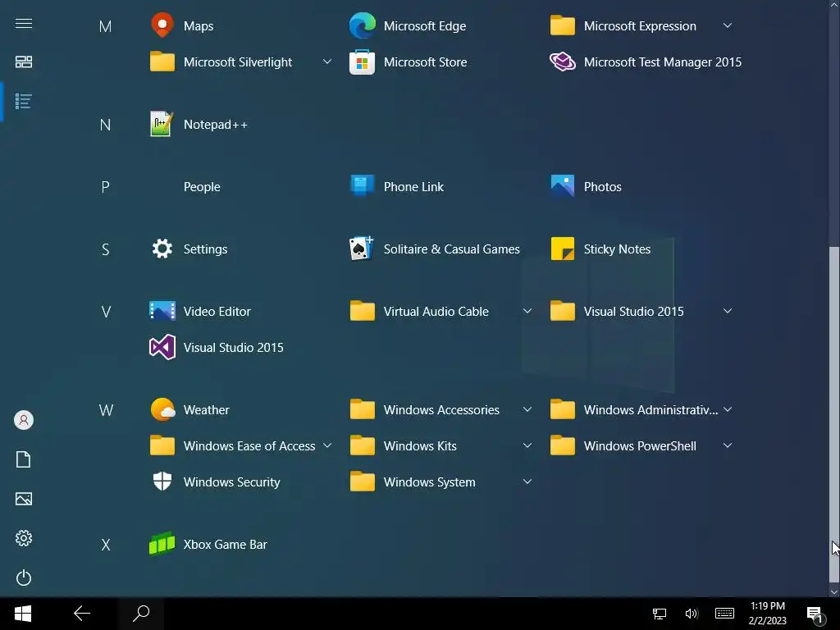Open the network tray icon

point(659,614)
